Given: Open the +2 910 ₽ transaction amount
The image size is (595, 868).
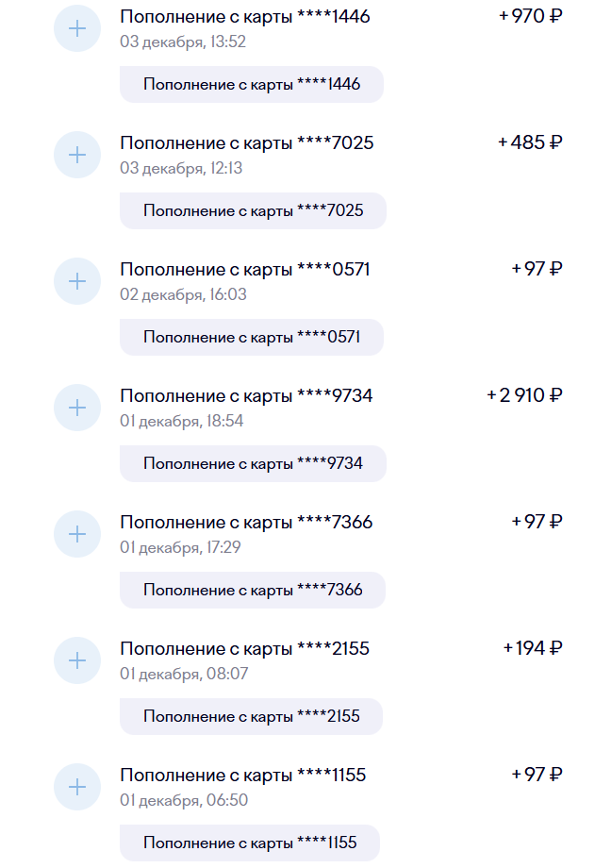Looking at the screenshot, I should 524,395.
